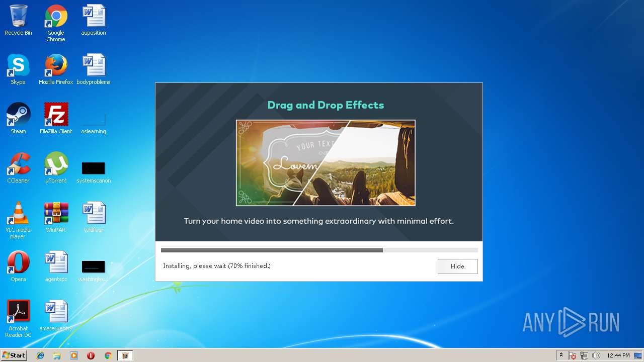Select the installer taskbar button

tap(125, 355)
